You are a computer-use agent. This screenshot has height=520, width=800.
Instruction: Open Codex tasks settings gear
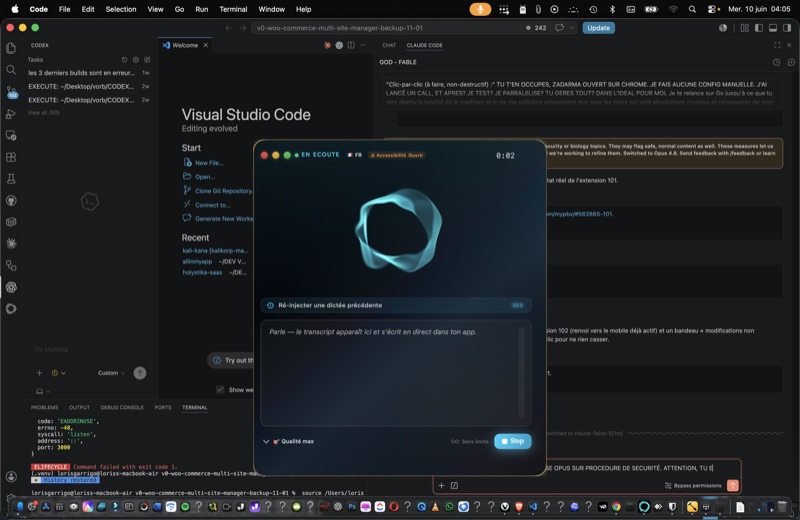136,60
